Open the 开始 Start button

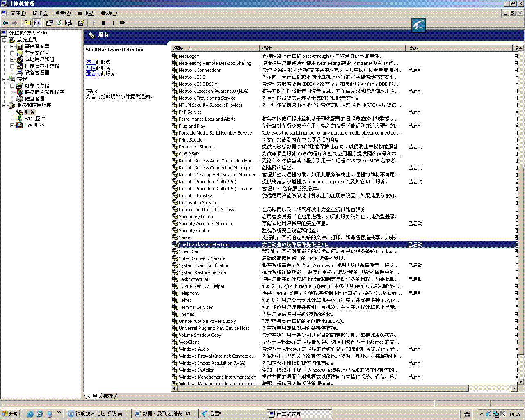(x=11, y=414)
